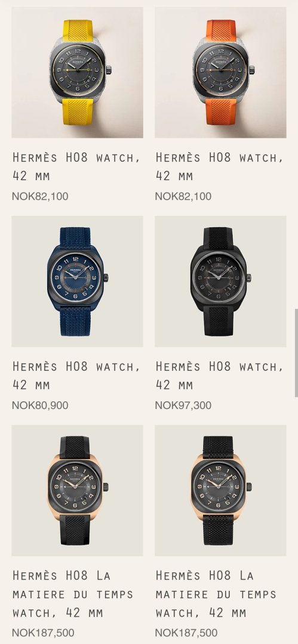The width and height of the screenshot is (298, 644).
Task: View the all-black H08 watch image
Action: click(220, 281)
